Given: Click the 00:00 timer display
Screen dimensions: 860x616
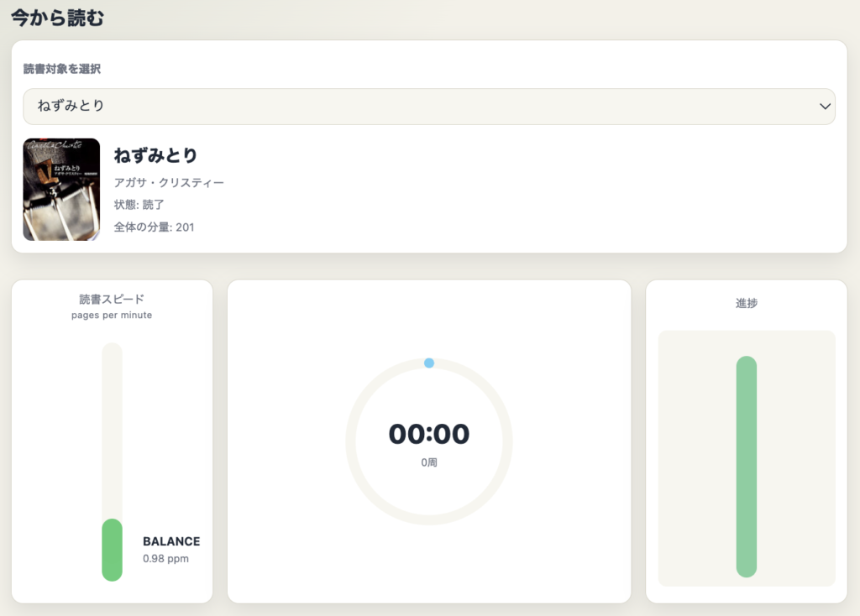Looking at the screenshot, I should click(x=428, y=434).
